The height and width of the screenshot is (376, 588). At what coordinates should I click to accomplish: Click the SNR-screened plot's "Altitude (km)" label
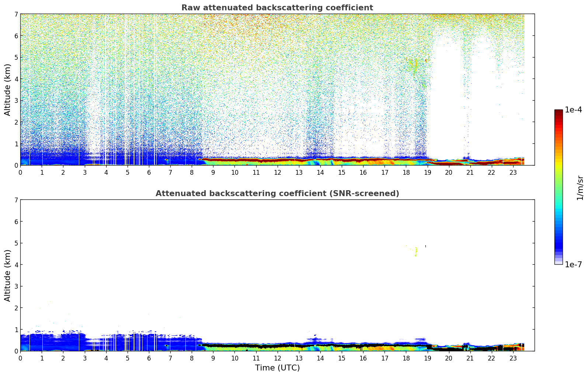7,275
